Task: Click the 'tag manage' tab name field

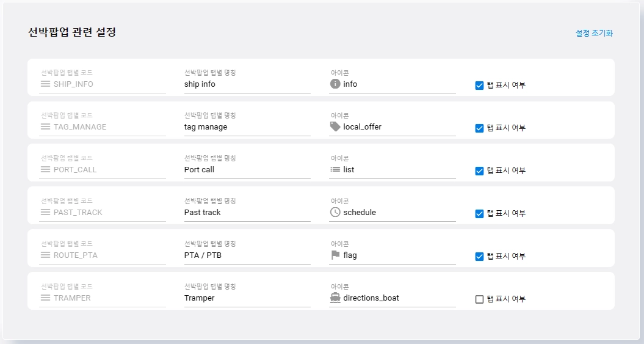Action: click(247, 127)
